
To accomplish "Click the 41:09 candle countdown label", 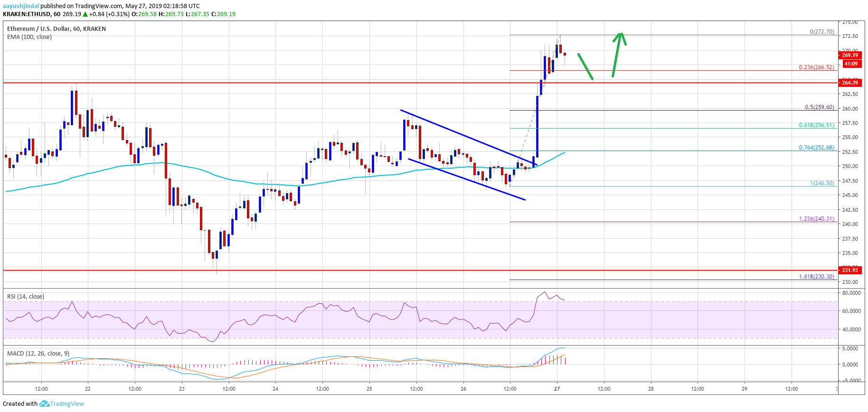I will (x=850, y=64).
